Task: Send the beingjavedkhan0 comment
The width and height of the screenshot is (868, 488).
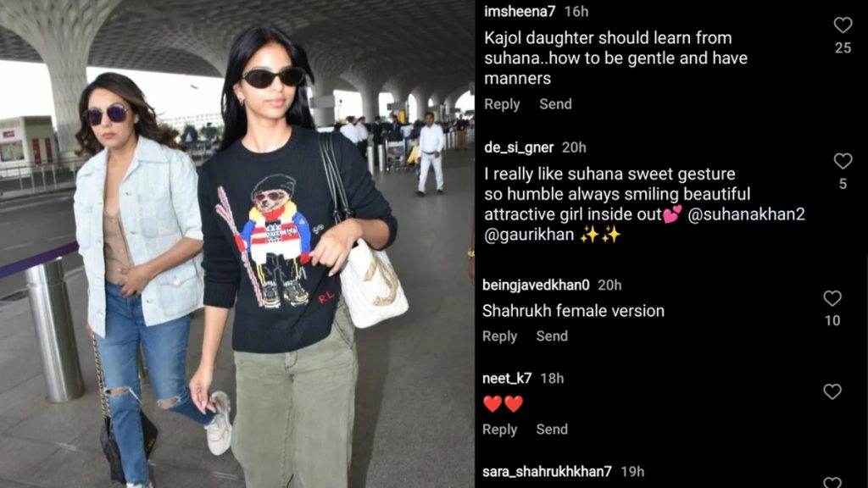Action: click(x=552, y=335)
